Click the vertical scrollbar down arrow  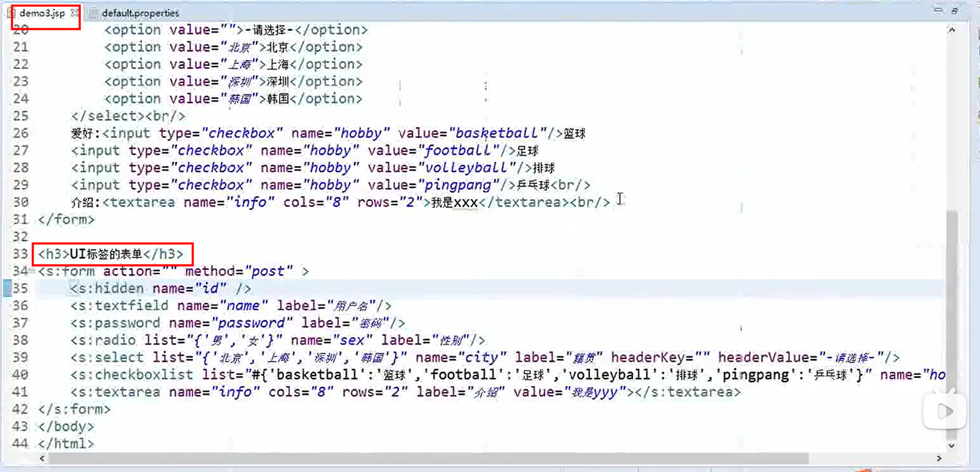click(952, 445)
